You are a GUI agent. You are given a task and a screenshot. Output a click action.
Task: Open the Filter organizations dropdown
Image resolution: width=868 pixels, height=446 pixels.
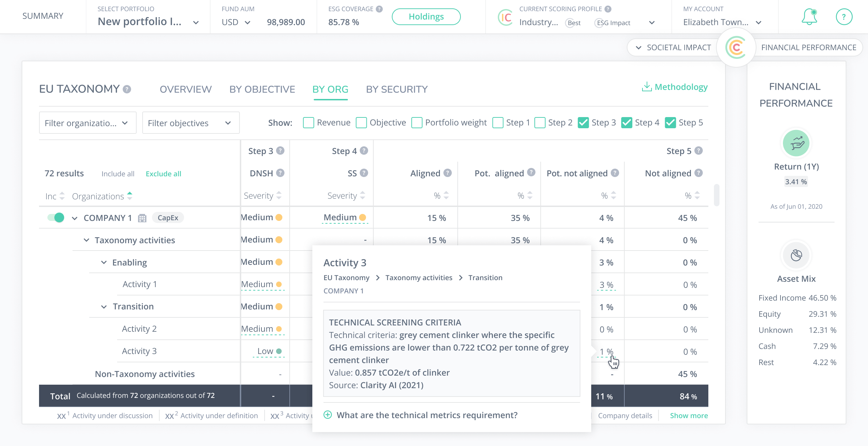87,123
